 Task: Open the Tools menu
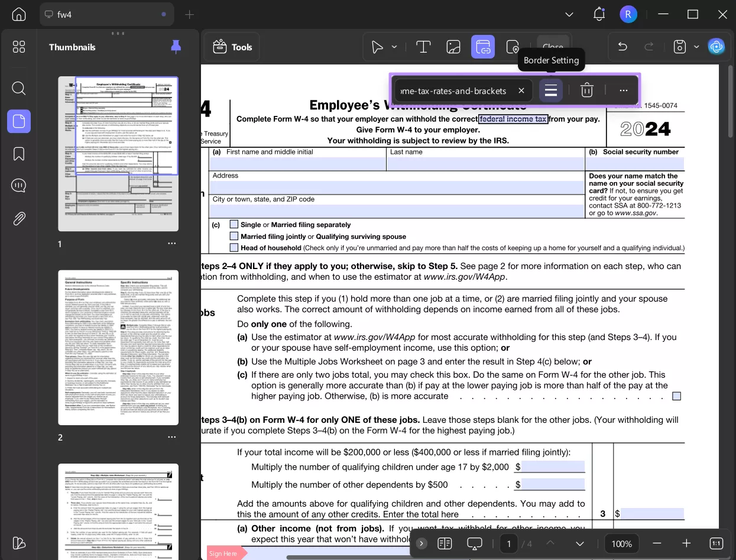pos(232,47)
